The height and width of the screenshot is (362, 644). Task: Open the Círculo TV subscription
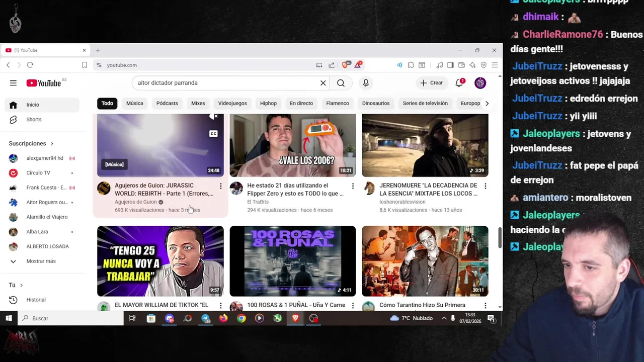tap(42, 173)
